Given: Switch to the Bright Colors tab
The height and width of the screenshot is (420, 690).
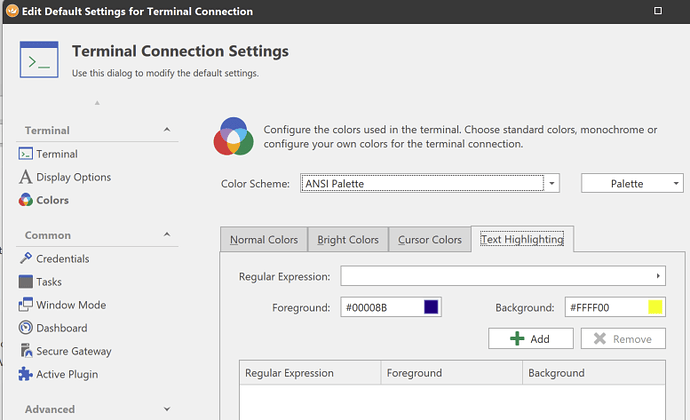Looking at the screenshot, I should click(x=348, y=240).
